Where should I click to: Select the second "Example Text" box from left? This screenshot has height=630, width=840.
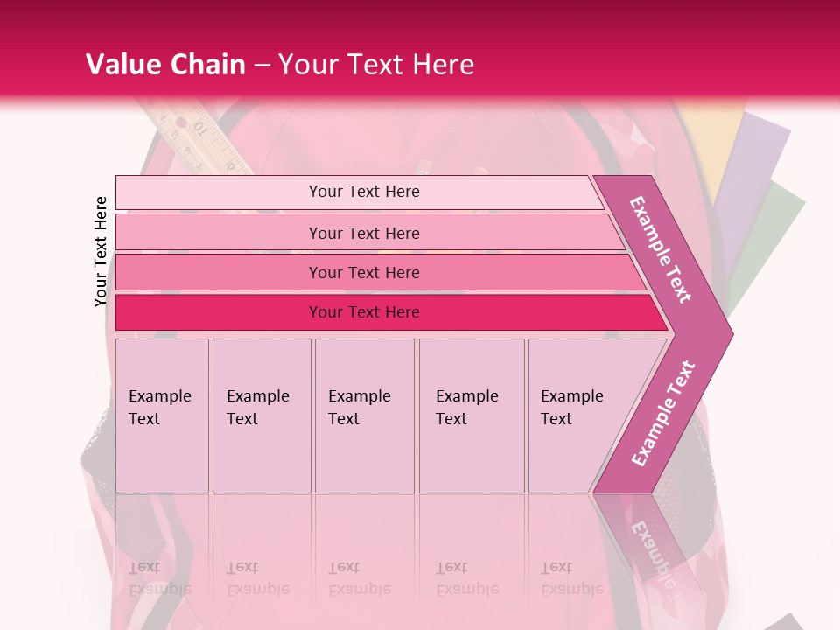click(261, 416)
